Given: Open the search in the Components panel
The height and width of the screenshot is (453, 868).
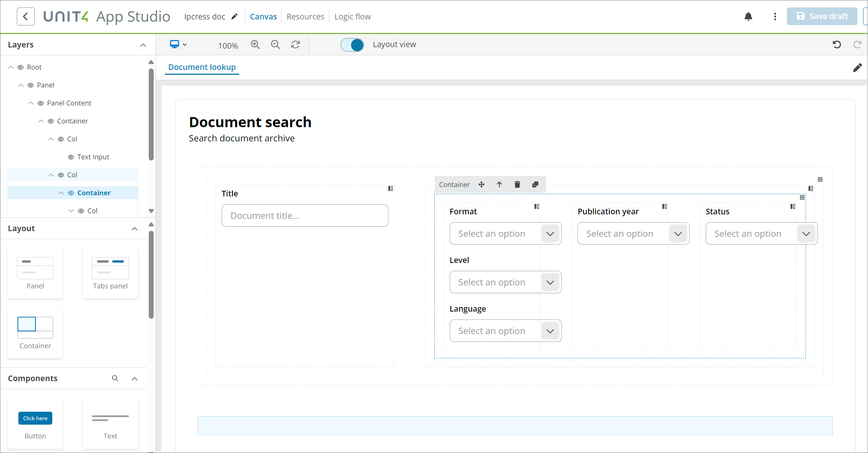Looking at the screenshot, I should (115, 378).
